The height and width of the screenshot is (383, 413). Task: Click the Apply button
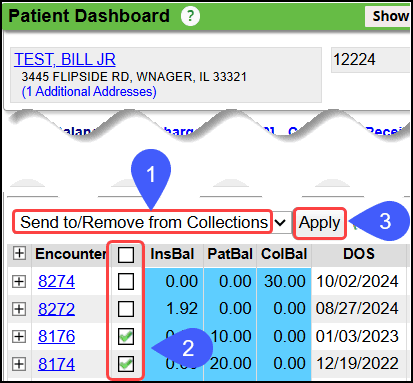[x=319, y=223]
